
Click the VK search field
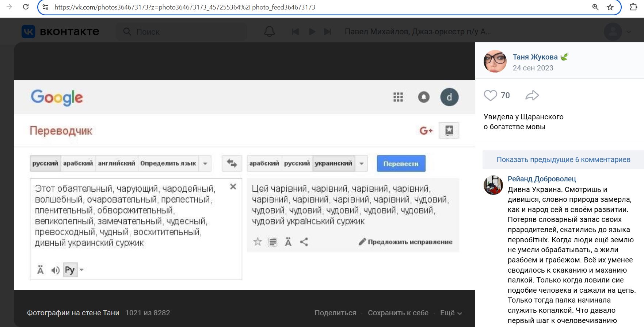[182, 32]
